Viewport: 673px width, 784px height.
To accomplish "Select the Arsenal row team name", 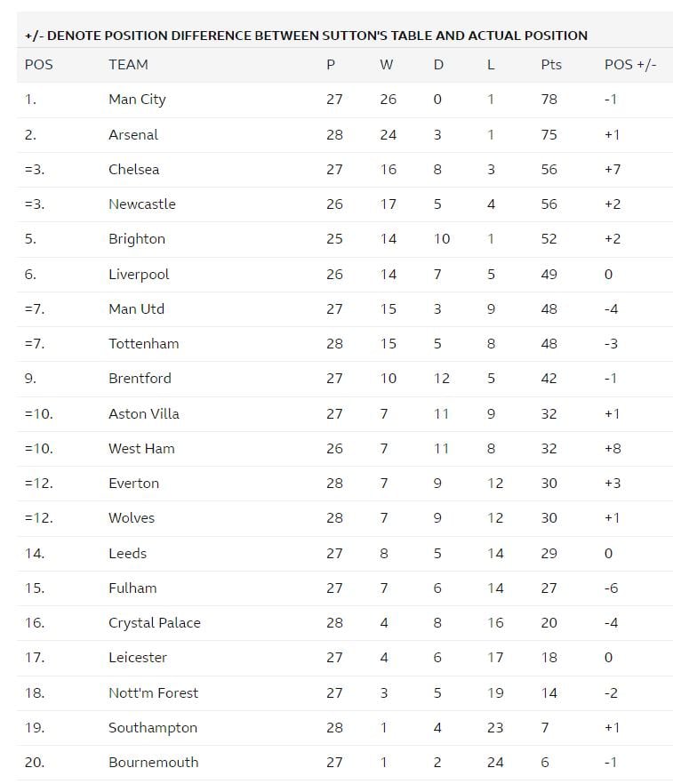I will click(x=133, y=134).
